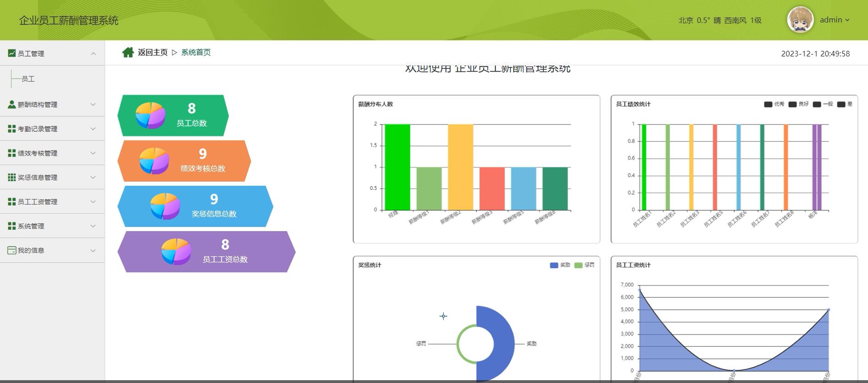Viewport: 868px width, 383px height.
Task: Click the 薪酬结构管理 person icon
Action: click(x=12, y=104)
